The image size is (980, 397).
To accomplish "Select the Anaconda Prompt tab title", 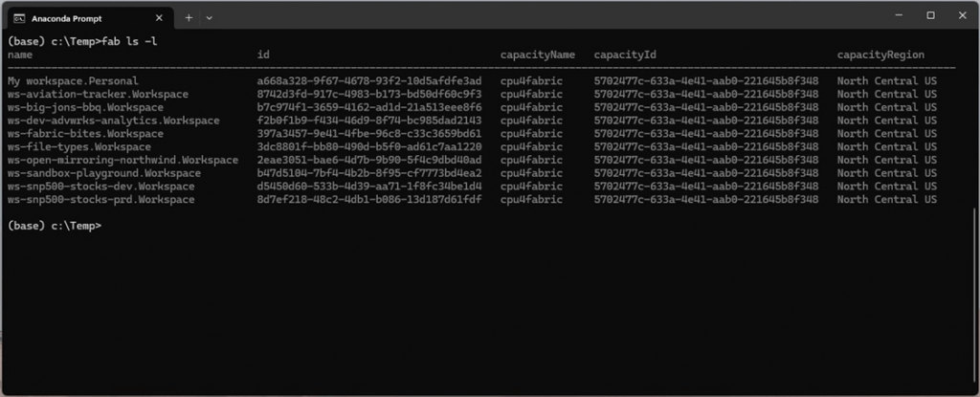I will [59, 16].
